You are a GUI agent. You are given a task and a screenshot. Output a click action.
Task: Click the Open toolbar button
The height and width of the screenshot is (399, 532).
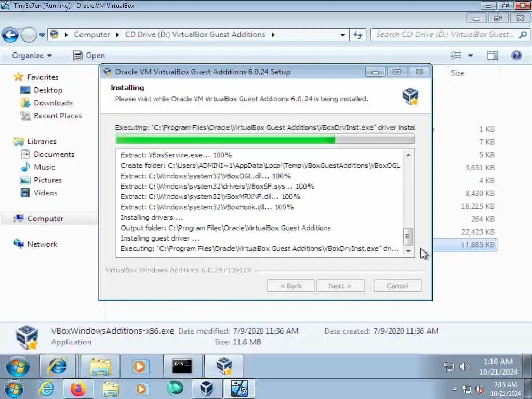click(x=89, y=55)
